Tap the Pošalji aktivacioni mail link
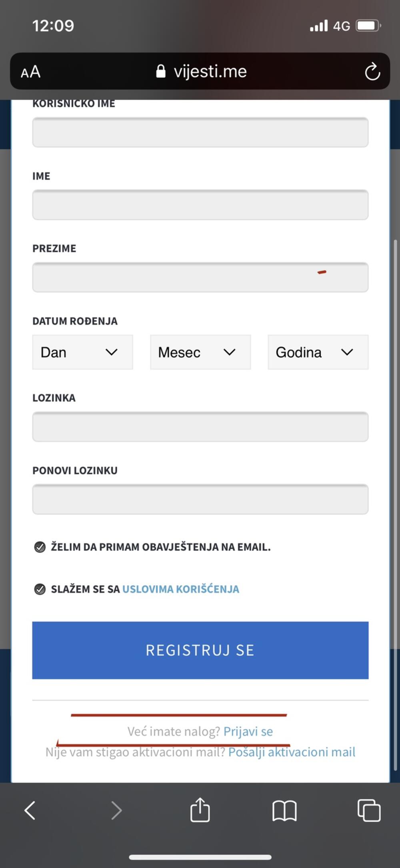 click(292, 752)
